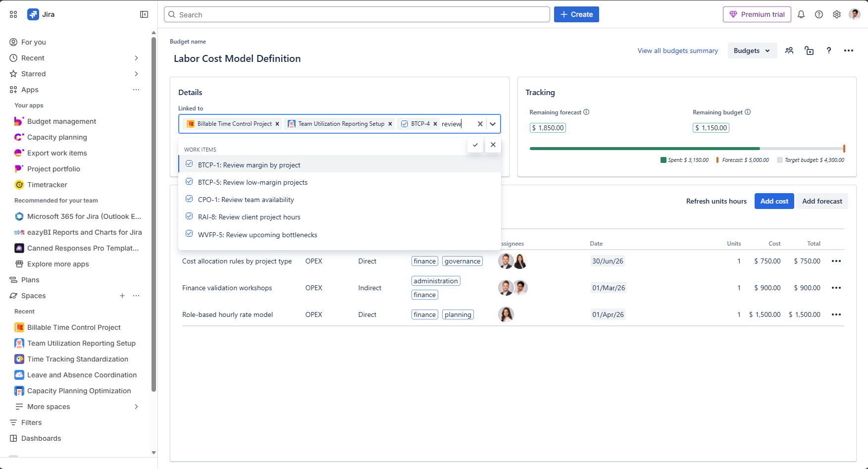868x469 pixels.
Task: Go to For you
Action: 34,42
